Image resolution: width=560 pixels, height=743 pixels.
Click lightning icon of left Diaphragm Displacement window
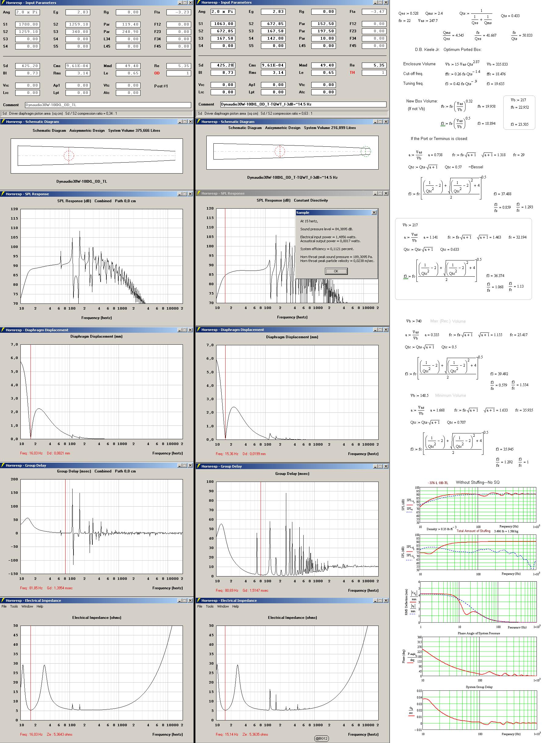point(3,330)
